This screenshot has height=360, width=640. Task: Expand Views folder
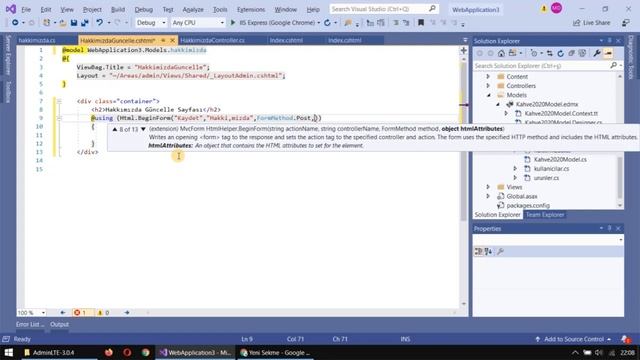point(488,187)
